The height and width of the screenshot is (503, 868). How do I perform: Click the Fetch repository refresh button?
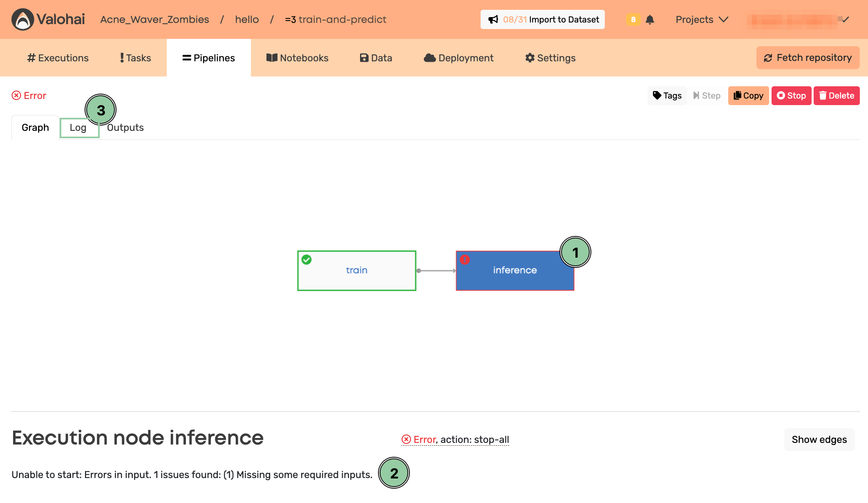coord(808,58)
